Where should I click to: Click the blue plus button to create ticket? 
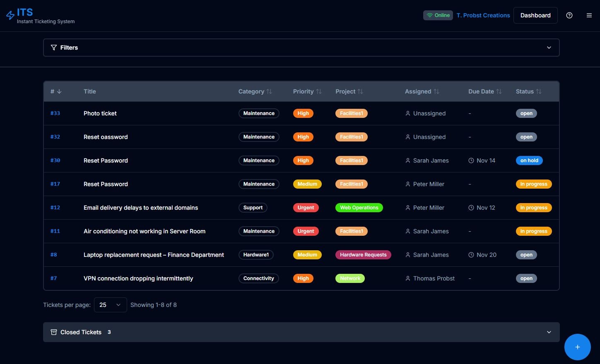click(x=577, y=347)
